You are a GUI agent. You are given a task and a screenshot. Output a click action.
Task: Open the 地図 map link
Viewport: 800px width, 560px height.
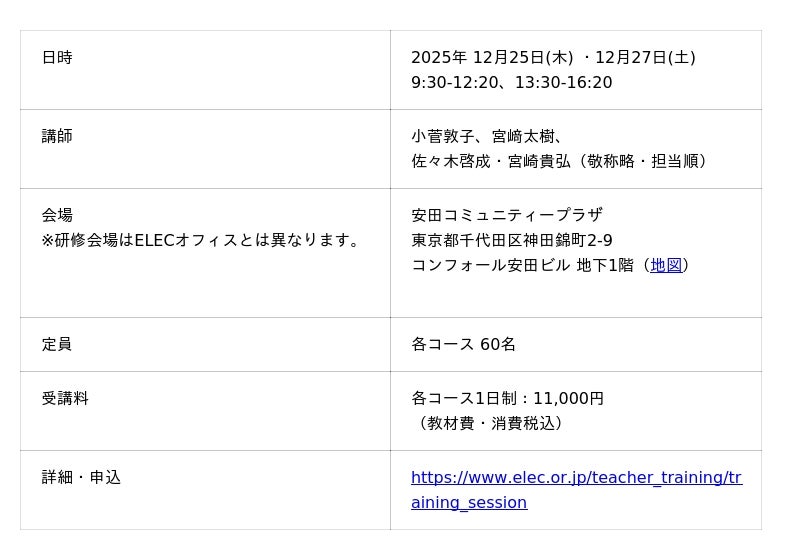click(x=666, y=265)
